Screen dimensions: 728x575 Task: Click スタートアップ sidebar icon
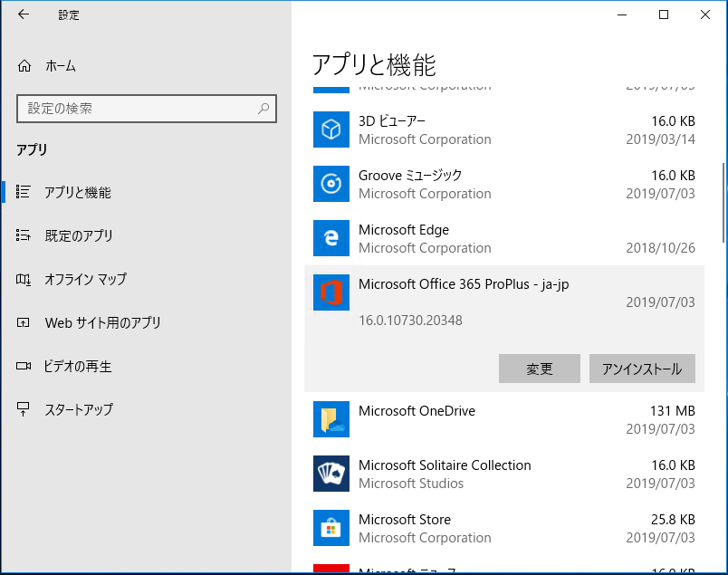click(x=24, y=409)
